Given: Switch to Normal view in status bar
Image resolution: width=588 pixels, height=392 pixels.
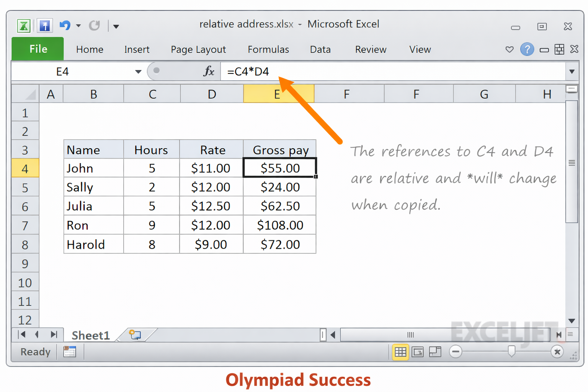Looking at the screenshot, I should [x=400, y=351].
